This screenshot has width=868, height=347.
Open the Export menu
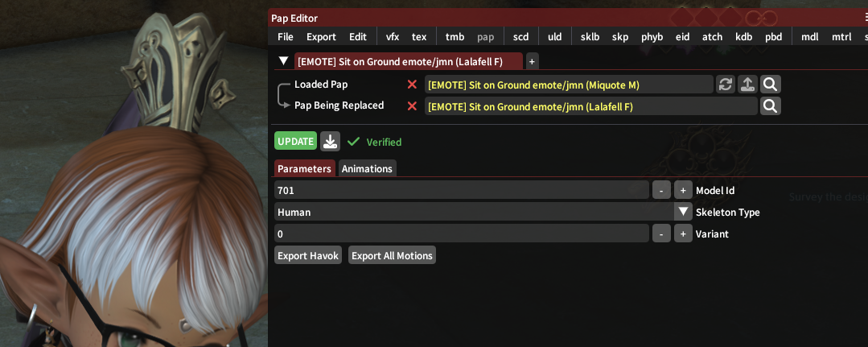point(321,37)
